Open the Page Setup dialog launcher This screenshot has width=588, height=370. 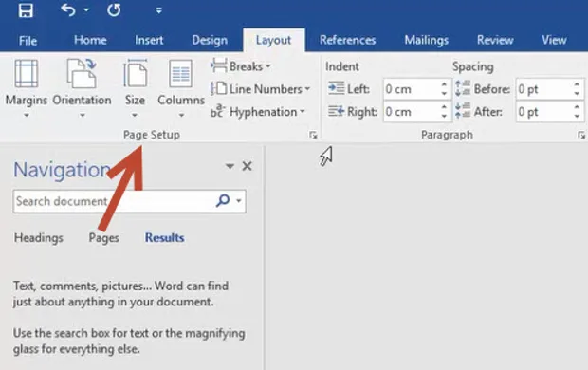coord(313,135)
